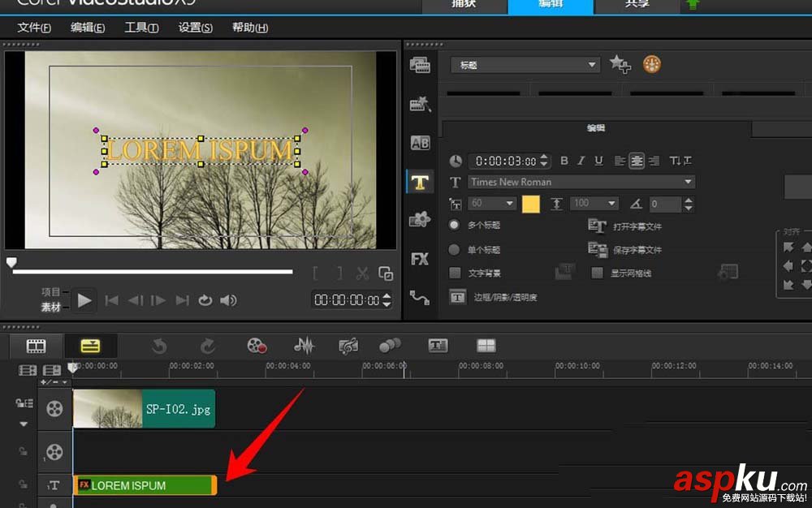Toggle ripple editing on video track

click(x=24, y=403)
